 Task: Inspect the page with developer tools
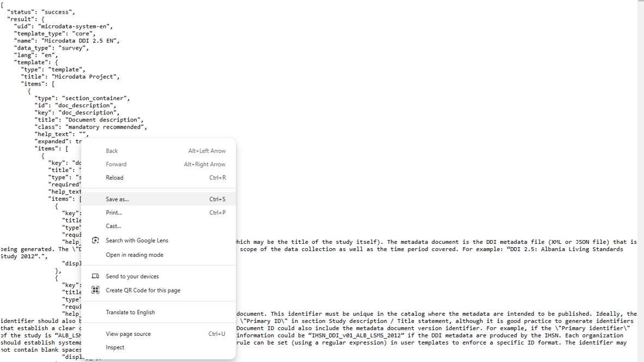click(x=115, y=347)
